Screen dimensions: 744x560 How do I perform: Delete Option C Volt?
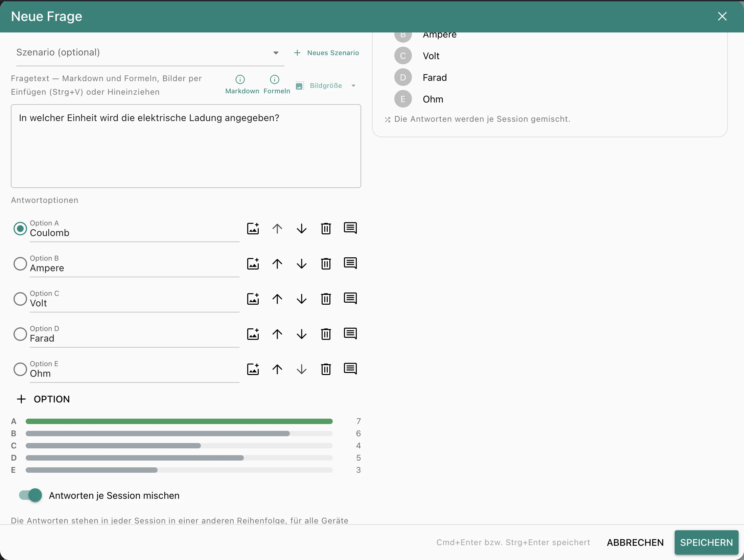[x=326, y=299]
